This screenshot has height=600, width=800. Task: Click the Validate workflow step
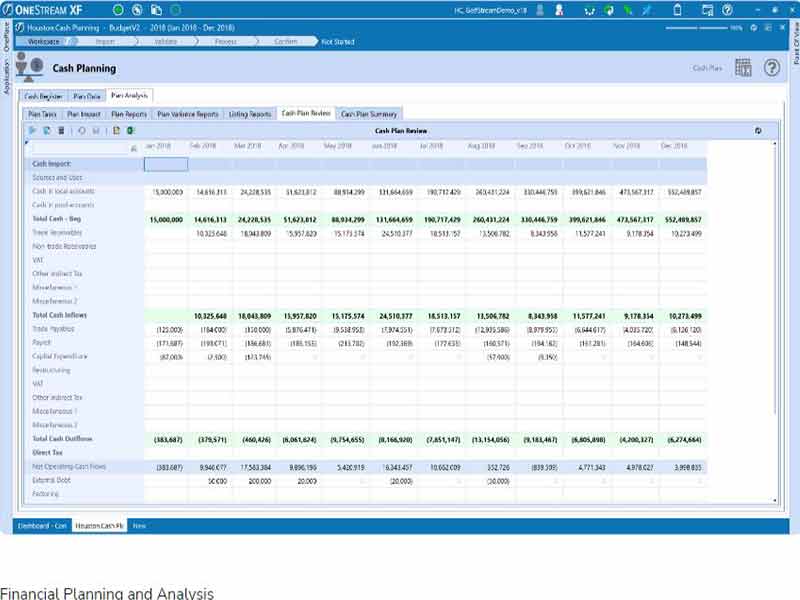coord(166,42)
